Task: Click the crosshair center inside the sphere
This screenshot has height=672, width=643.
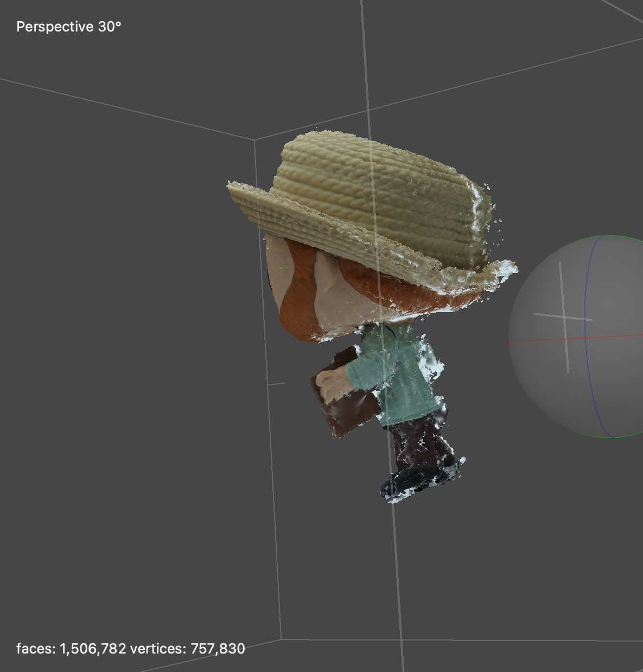Action: coord(564,318)
